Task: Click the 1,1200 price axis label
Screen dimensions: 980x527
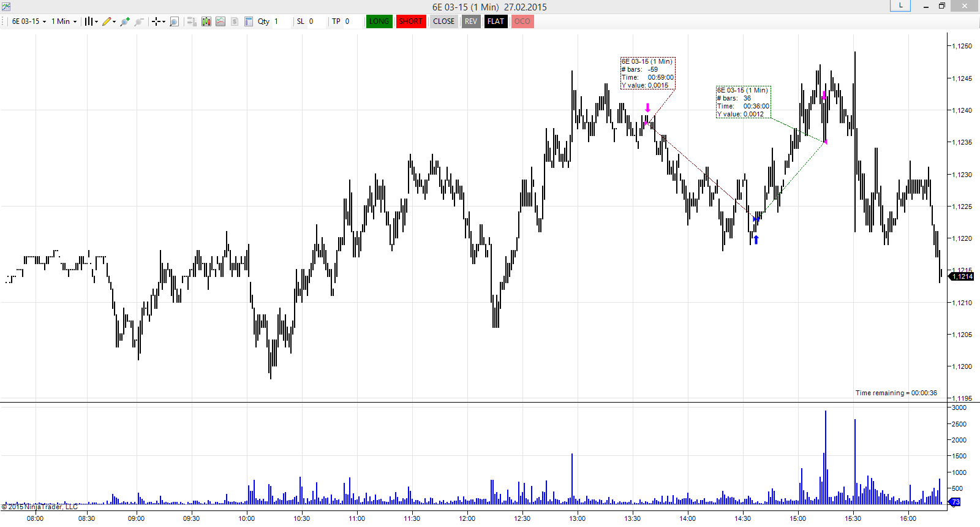Action: [962, 366]
